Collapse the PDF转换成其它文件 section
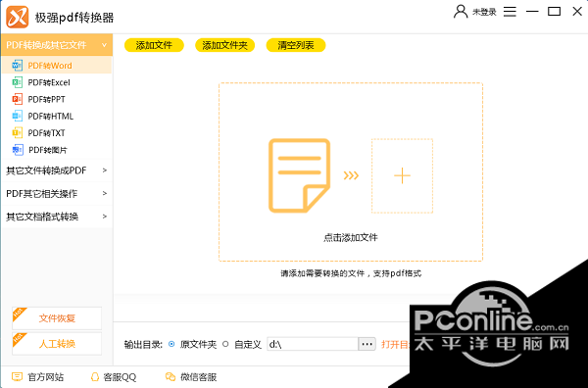Image resolution: width=588 pixels, height=388 pixels. 57,45
